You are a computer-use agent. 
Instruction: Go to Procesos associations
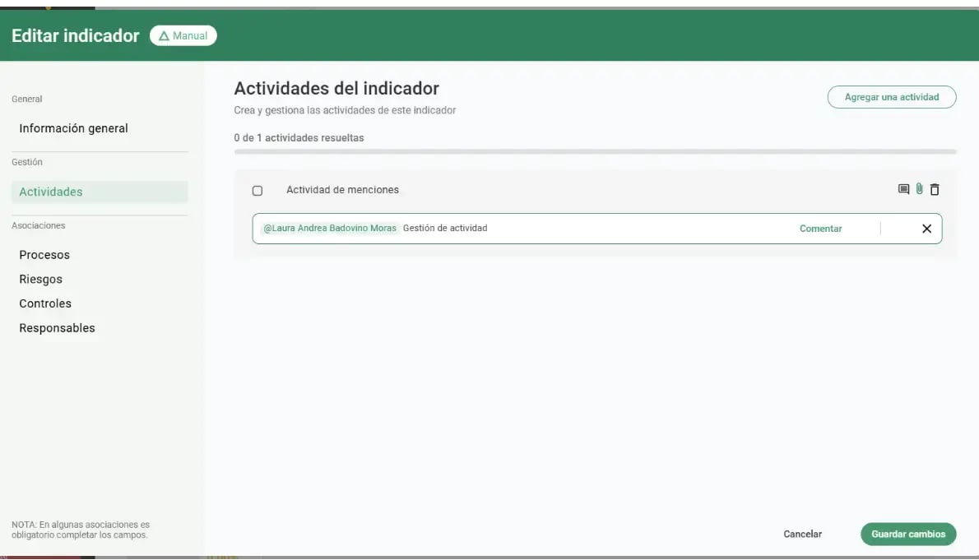(x=44, y=255)
